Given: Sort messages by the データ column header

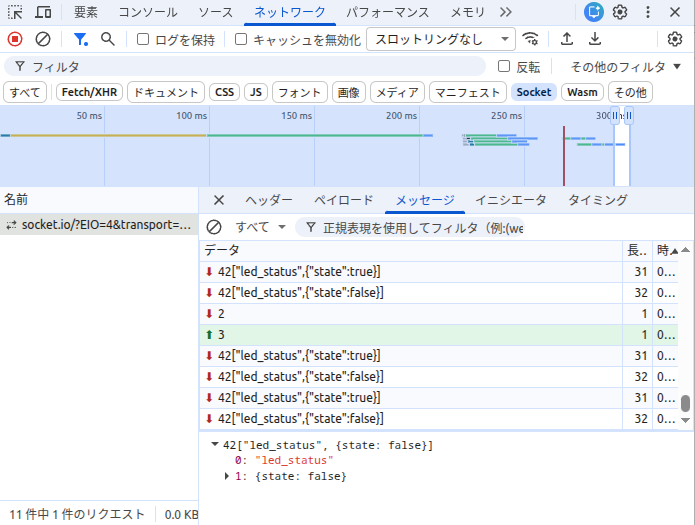Looking at the screenshot, I should pyautogui.click(x=411, y=251).
